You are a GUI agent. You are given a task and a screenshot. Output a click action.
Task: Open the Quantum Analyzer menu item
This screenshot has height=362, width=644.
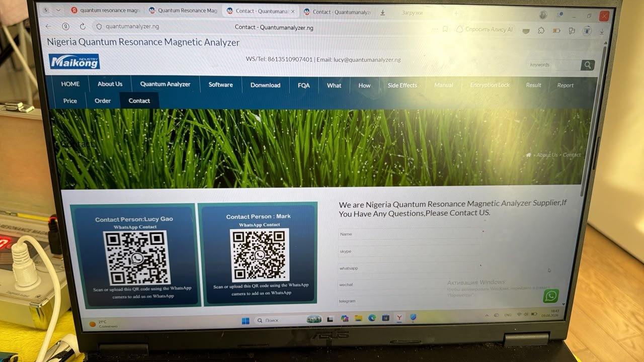[165, 84]
